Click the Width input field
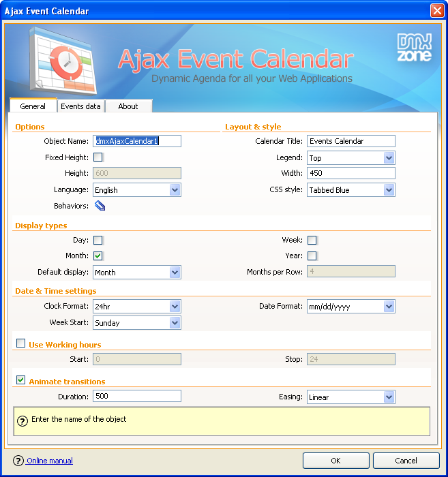This screenshot has height=477, width=448. (x=351, y=173)
